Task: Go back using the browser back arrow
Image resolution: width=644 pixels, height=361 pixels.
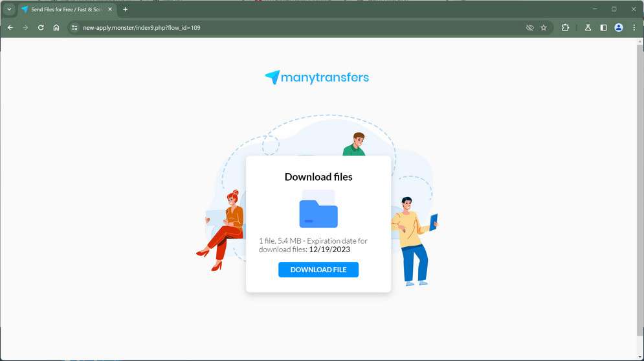Action: pos(10,28)
